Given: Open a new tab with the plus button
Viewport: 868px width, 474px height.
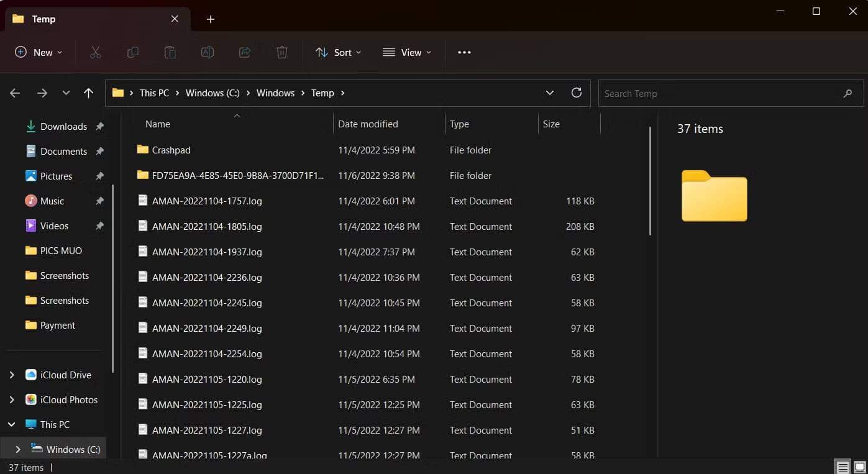Looking at the screenshot, I should [210, 19].
